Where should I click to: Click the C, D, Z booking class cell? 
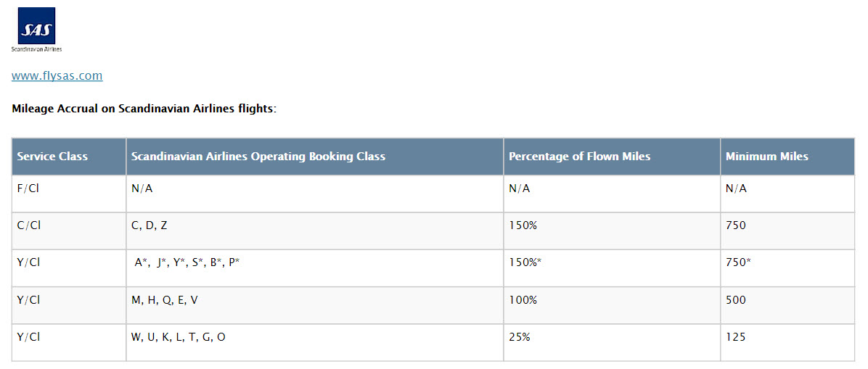(150, 225)
